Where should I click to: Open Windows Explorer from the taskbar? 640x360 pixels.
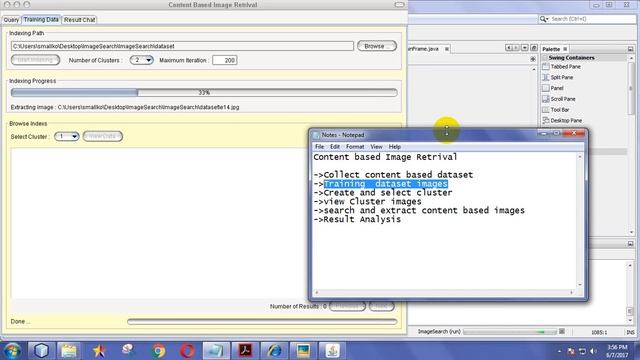coord(69,351)
